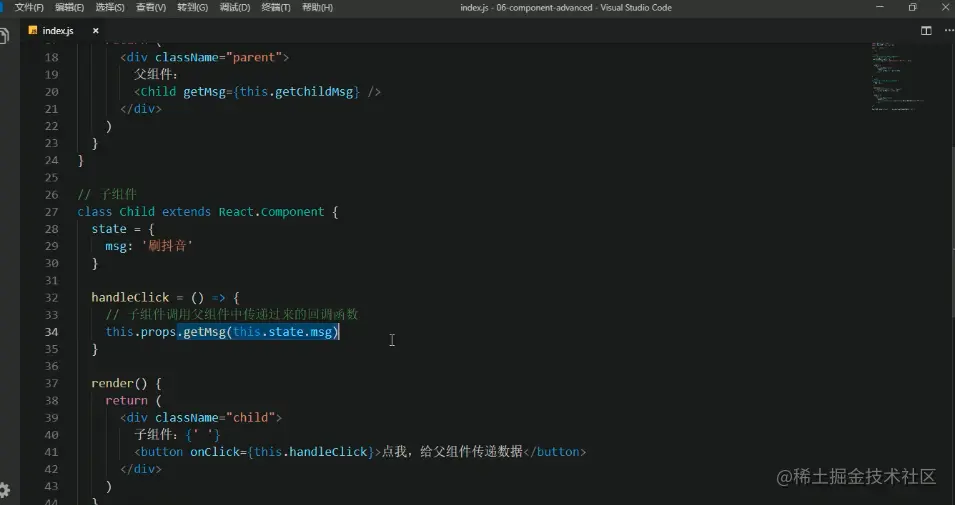Click 'className="child"' on line 39
Viewport: 955px width, 505px height.
pyautogui.click(x=214, y=417)
